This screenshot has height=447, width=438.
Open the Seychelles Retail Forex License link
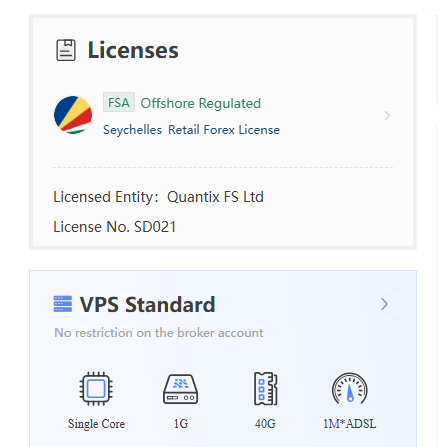point(191,130)
